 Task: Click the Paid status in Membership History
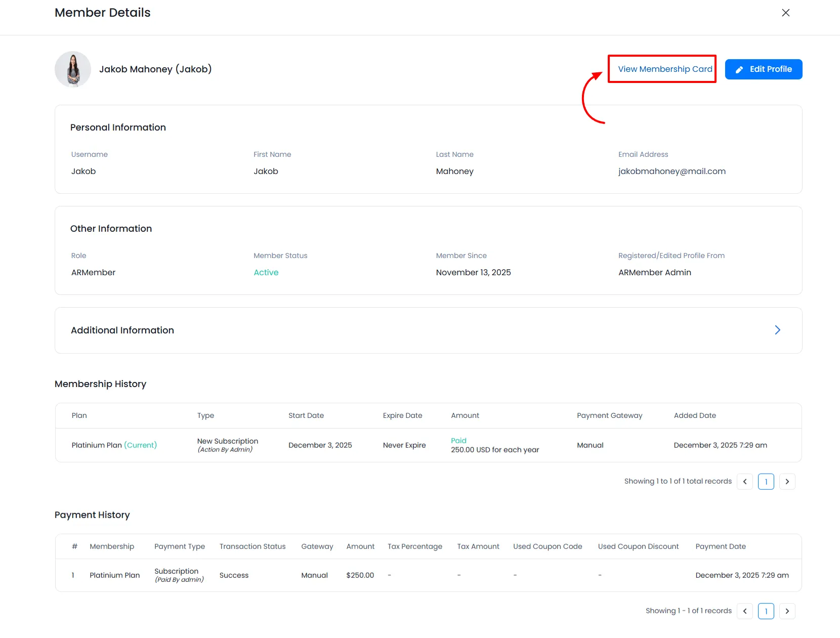pos(458,441)
